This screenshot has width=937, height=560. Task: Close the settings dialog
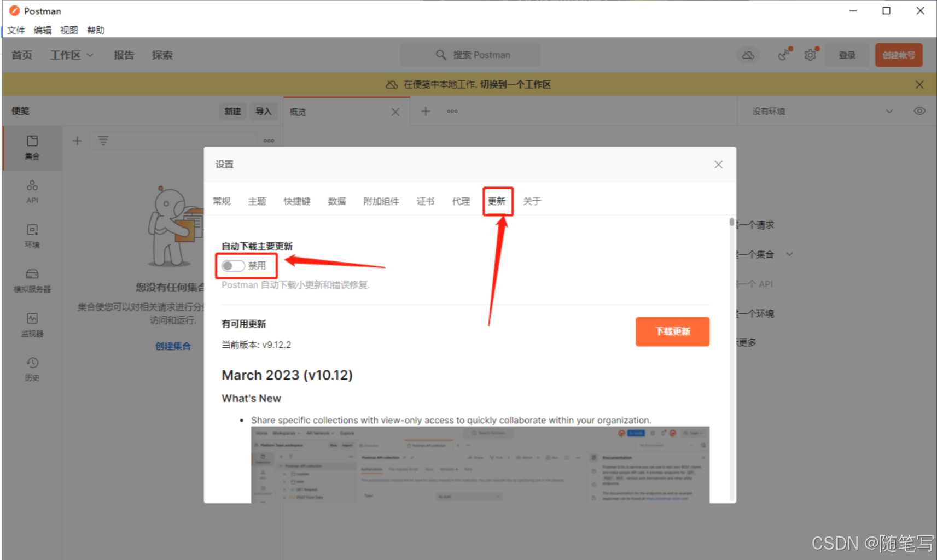point(718,165)
